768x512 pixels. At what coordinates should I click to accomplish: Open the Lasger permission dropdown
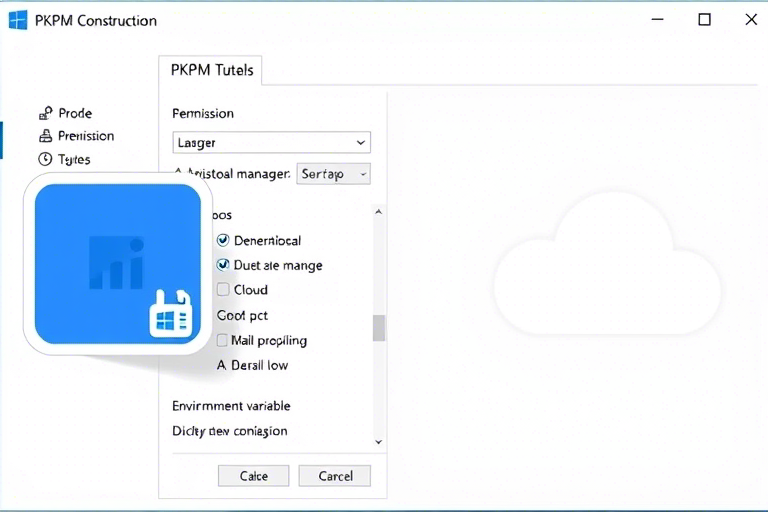pyautogui.click(x=271, y=143)
